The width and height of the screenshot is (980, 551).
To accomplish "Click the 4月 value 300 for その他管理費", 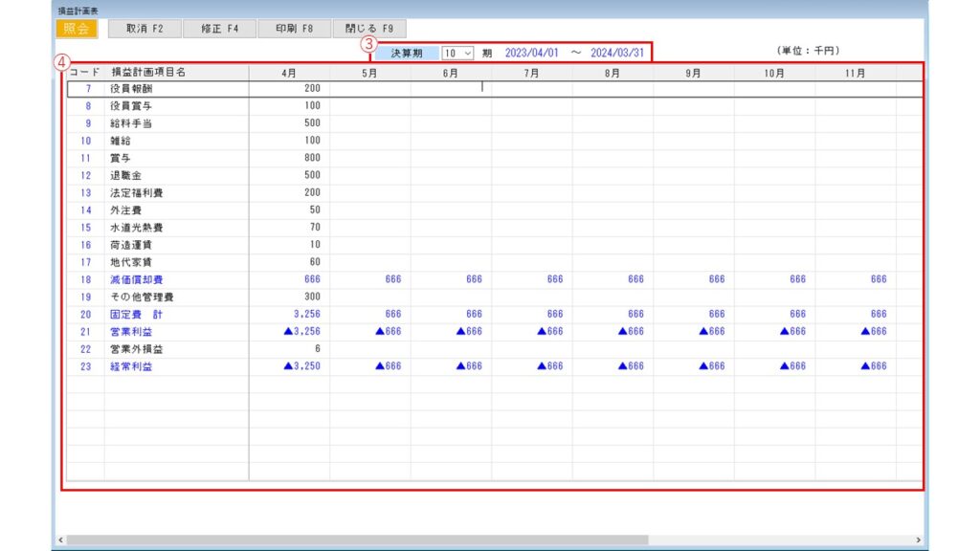I will tap(313, 297).
